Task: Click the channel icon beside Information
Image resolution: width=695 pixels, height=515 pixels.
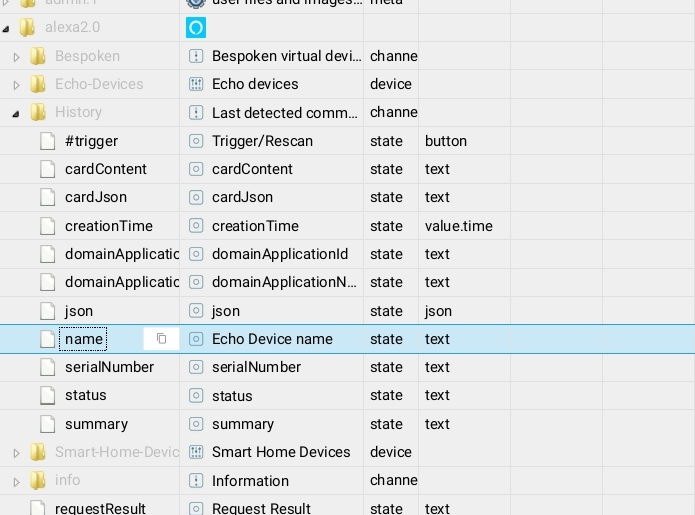Action: tap(196, 481)
